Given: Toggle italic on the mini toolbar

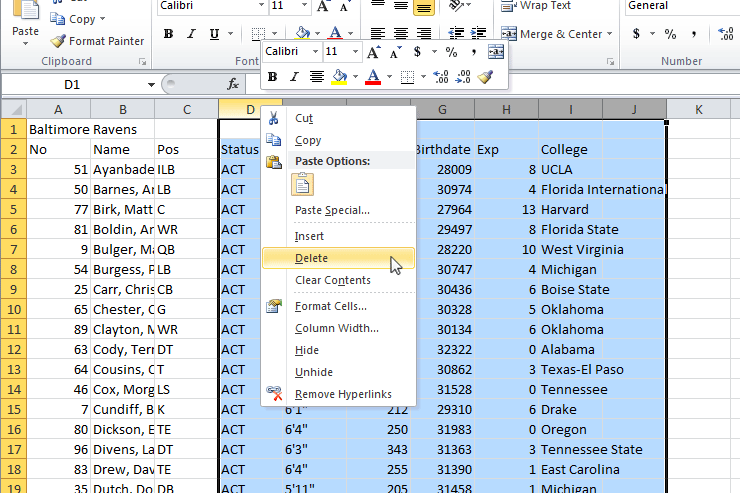Looking at the screenshot, I should 294,76.
